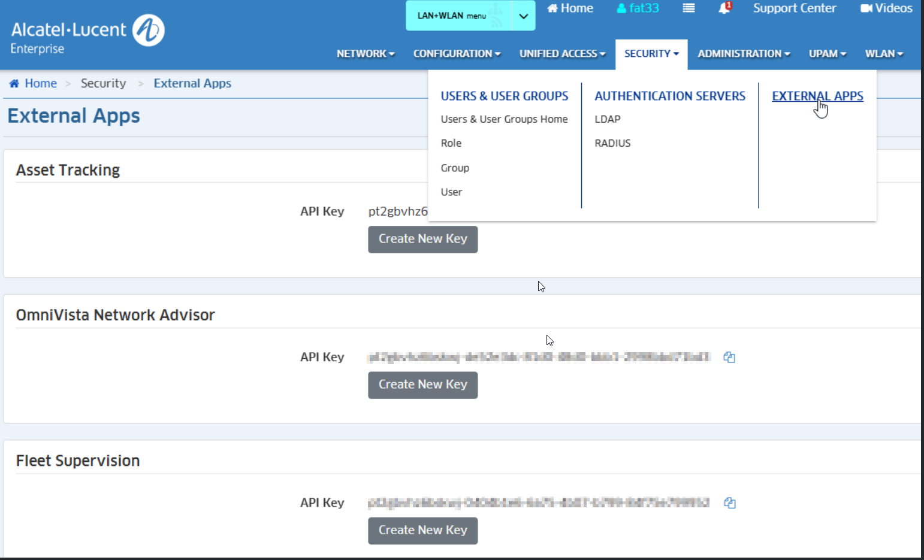Image resolution: width=924 pixels, height=560 pixels.
Task: Expand the LAN+WLAN menu dropdown arrow
Action: [523, 16]
